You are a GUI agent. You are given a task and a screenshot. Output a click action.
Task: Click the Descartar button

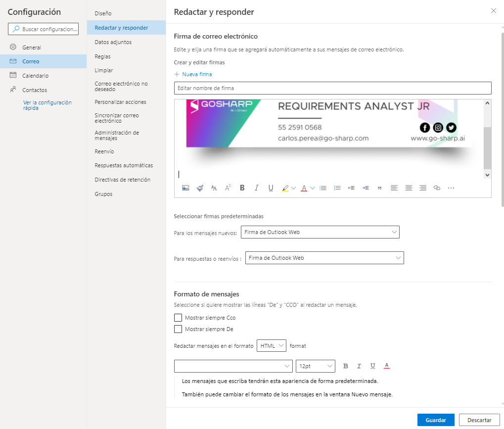(x=479, y=420)
